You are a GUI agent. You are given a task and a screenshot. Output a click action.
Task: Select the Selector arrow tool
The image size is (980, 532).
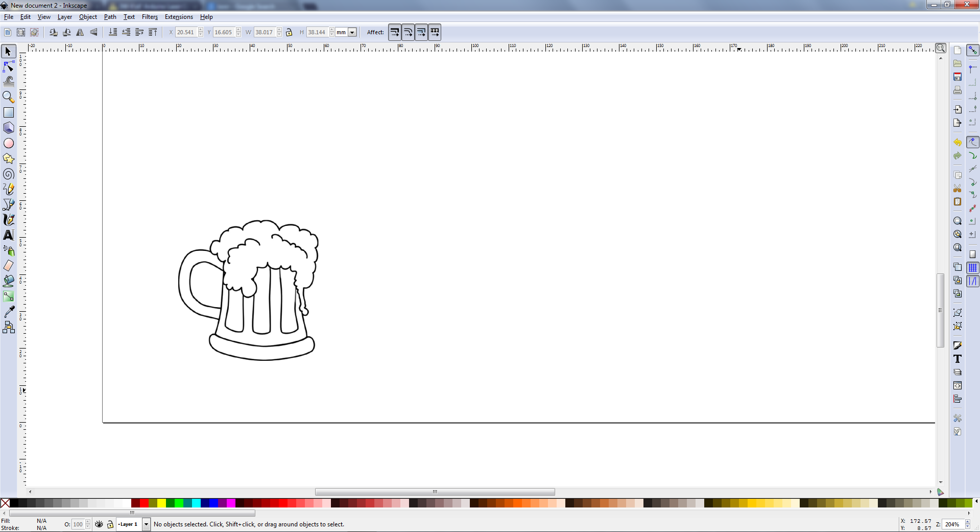pyautogui.click(x=8, y=51)
